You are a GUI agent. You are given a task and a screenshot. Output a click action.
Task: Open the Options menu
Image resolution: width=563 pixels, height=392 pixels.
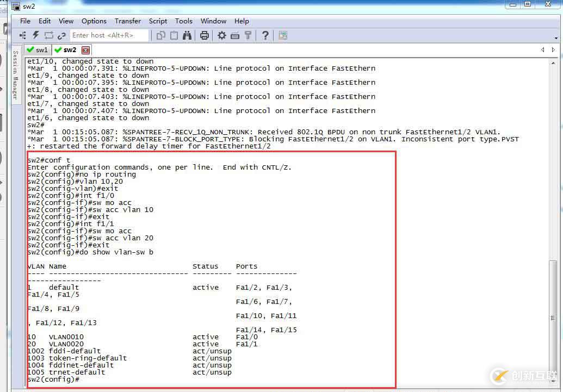point(94,21)
